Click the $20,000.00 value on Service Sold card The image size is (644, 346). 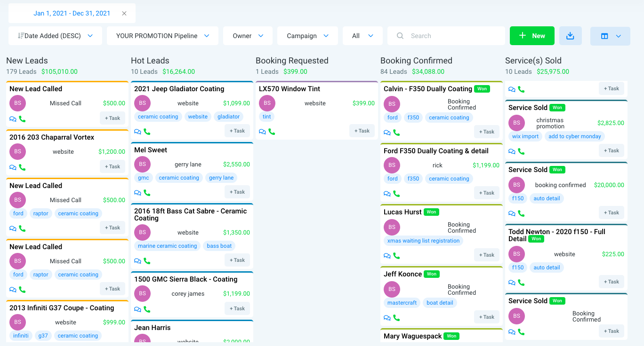pos(609,185)
